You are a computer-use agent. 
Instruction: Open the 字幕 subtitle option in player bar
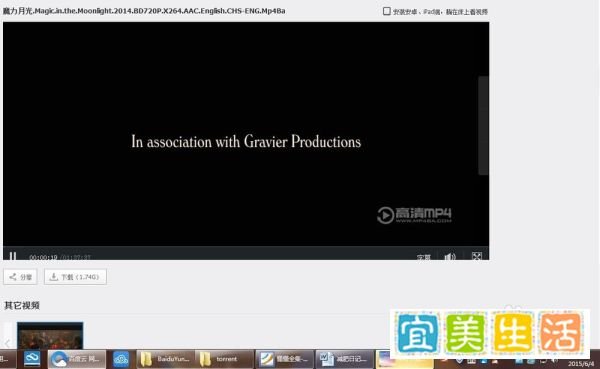424,257
